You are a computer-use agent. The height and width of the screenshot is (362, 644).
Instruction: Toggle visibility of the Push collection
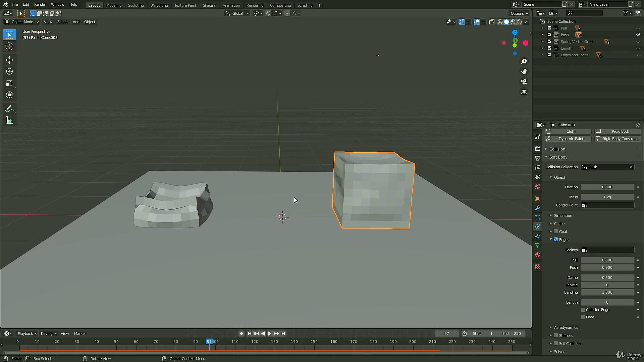(638, 35)
